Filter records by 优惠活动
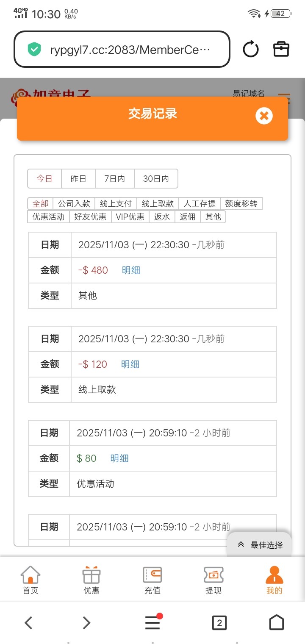Screen dimensions: 305x644 [x=48, y=217]
